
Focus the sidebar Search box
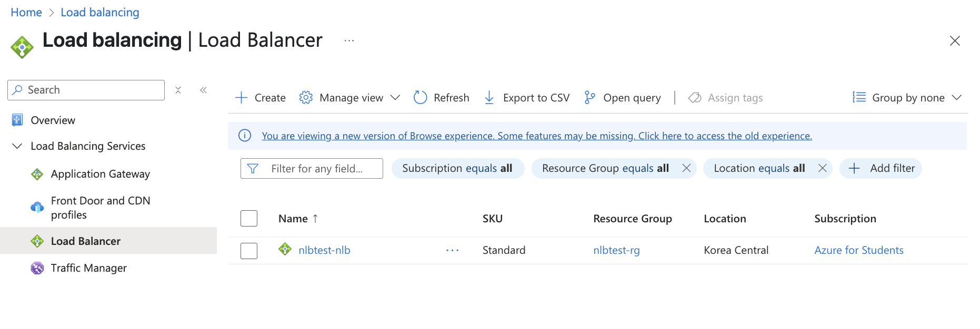pos(86,90)
